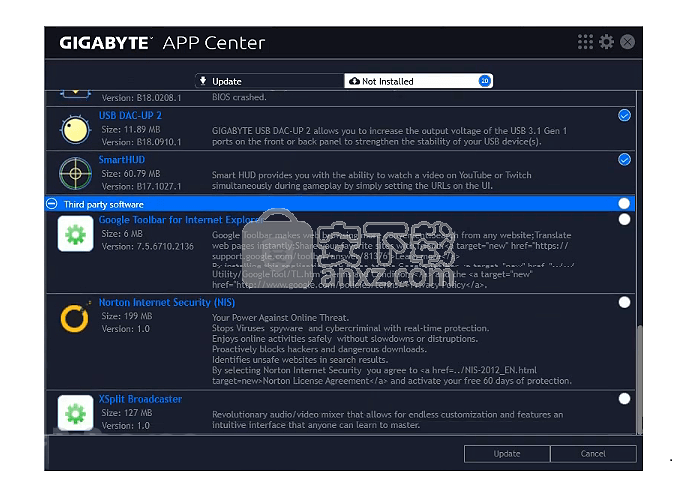
Task: Click the SmartHUD crosshair icon
Action: click(x=73, y=172)
